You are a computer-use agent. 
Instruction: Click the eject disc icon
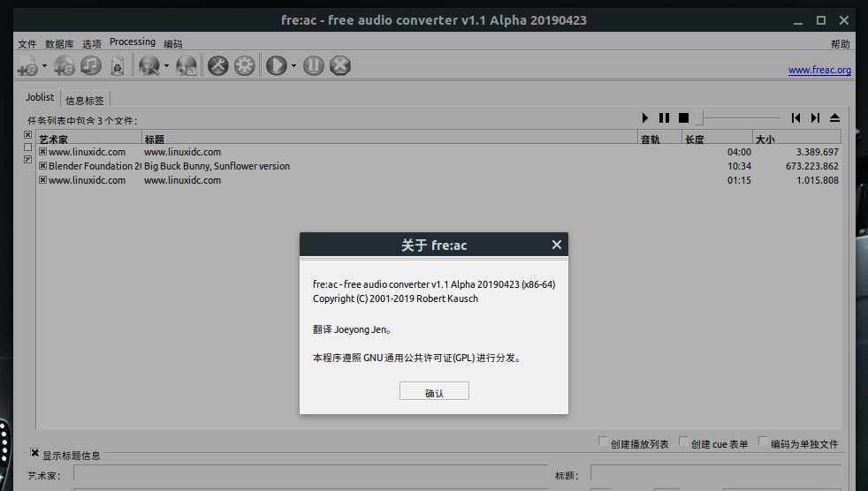coord(834,117)
